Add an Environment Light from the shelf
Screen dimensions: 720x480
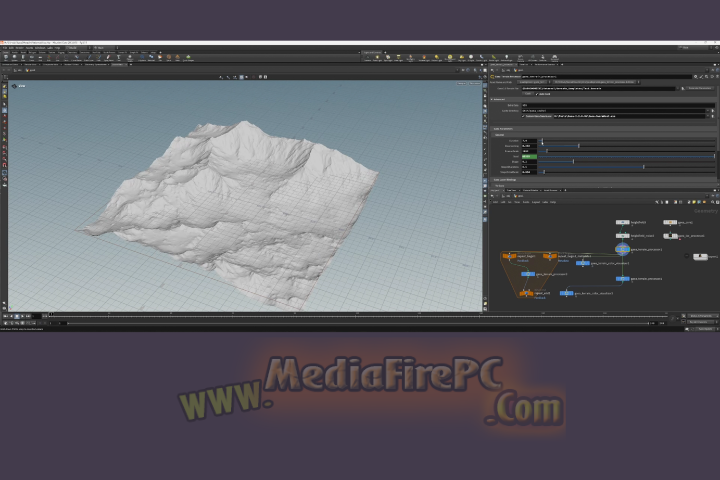[x=450, y=58]
